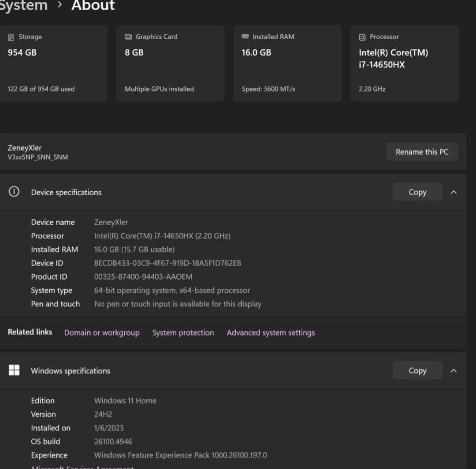
Task: Click the Installed RAM memory icon
Action: click(x=245, y=37)
